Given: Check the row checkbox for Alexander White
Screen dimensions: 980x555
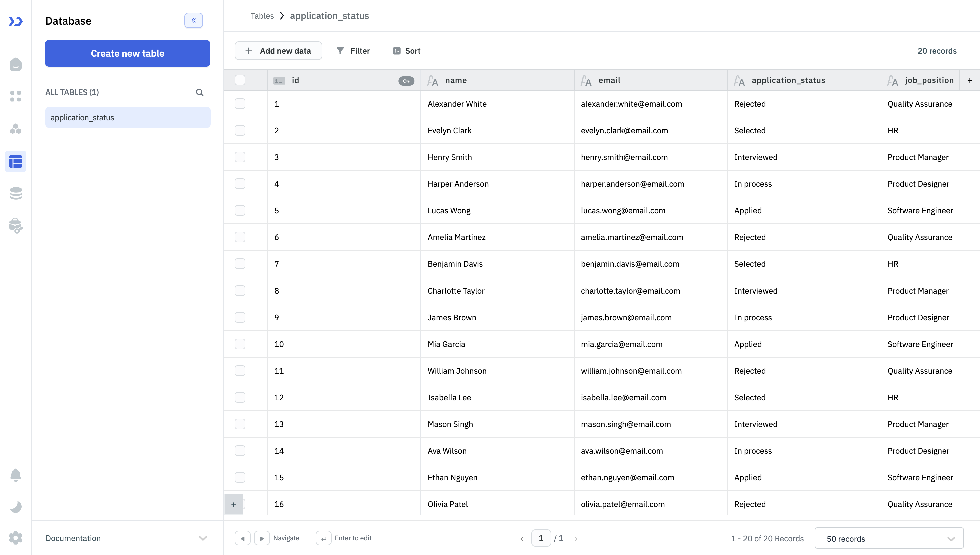Looking at the screenshot, I should point(240,103).
